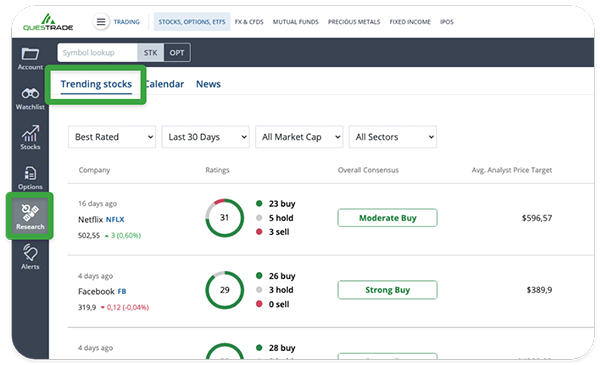Click the 23 buy rating text

tap(282, 204)
